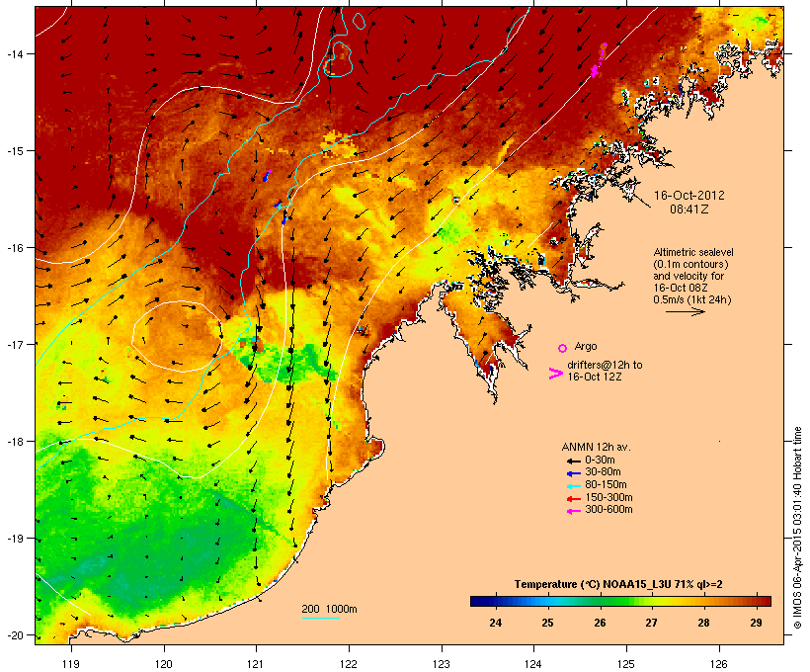The width and height of the screenshot is (810, 672).
Task: Click the '200 1000m' bathymetry label
Action: (329, 609)
